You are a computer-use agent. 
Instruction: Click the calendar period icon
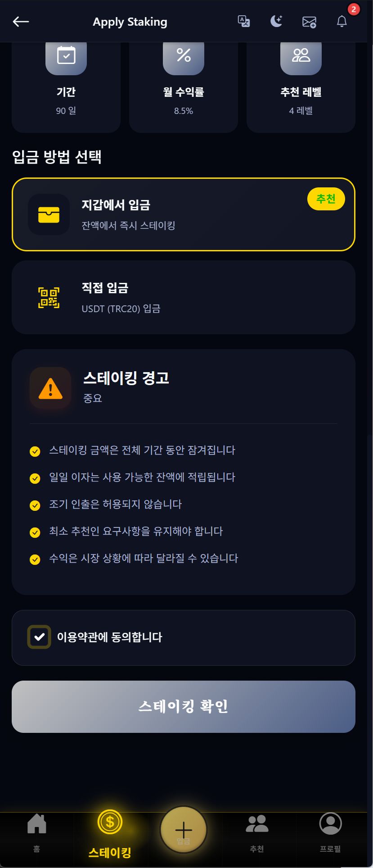66,56
